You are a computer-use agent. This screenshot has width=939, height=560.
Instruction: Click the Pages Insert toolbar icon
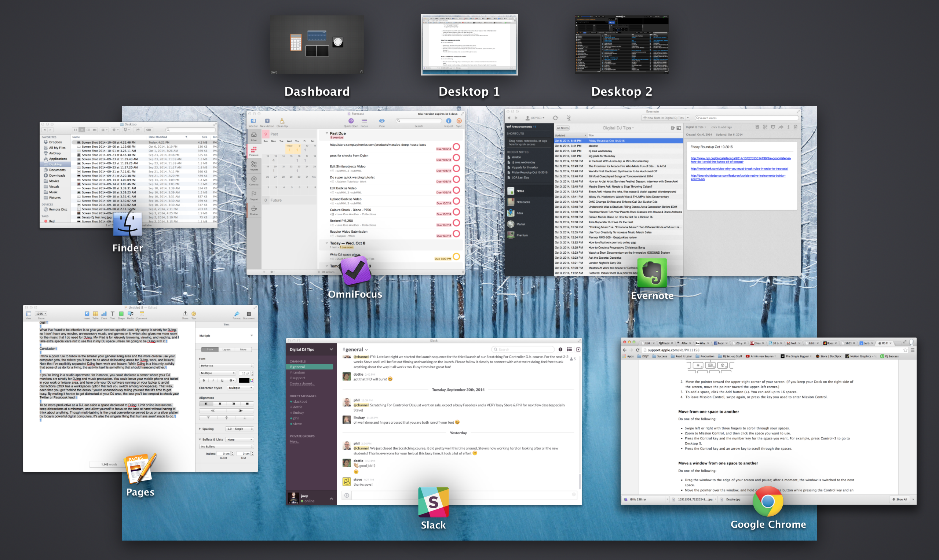[x=87, y=314]
